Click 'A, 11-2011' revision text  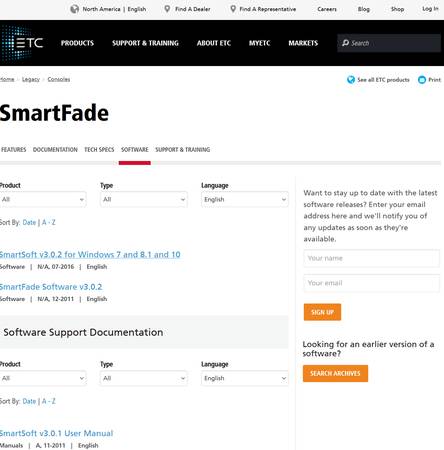[50, 446]
